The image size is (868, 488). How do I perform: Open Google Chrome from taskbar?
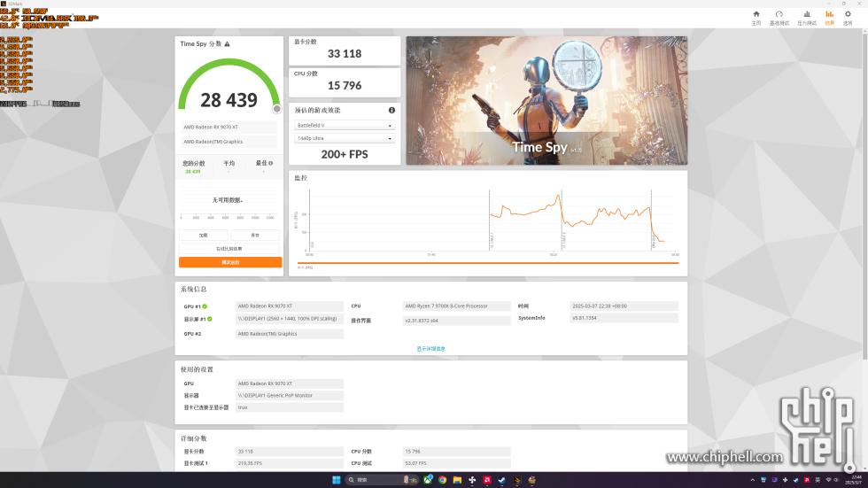(x=442, y=480)
